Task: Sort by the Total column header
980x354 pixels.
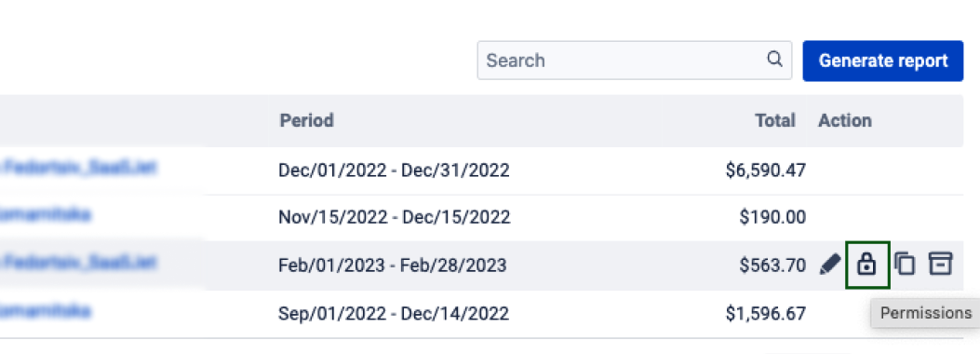Action: pos(775,120)
